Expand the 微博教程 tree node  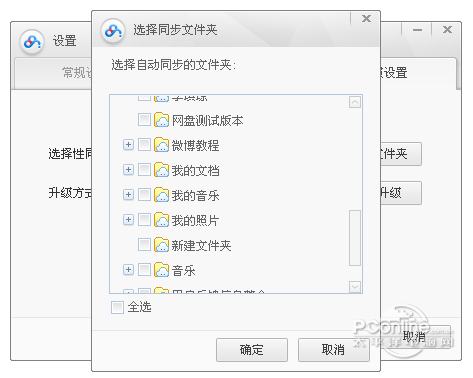128,145
